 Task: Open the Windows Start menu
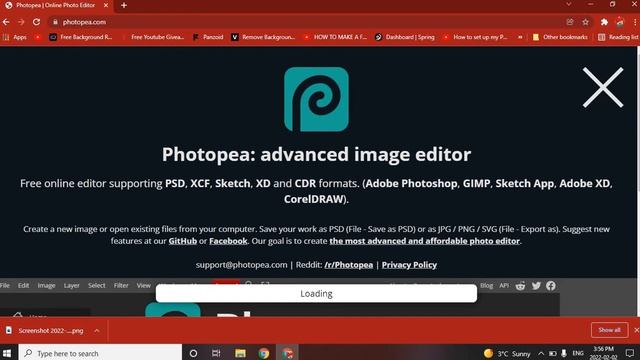(7, 353)
